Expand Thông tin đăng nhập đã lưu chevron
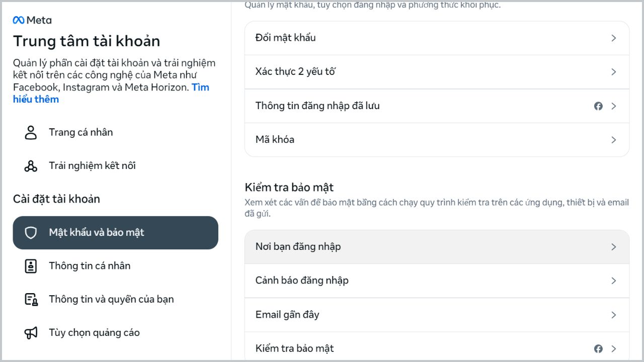 tap(614, 106)
